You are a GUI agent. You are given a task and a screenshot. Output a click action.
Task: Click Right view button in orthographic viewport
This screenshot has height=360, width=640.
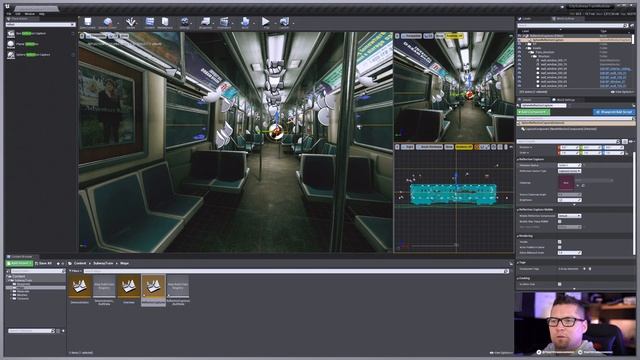pos(407,147)
